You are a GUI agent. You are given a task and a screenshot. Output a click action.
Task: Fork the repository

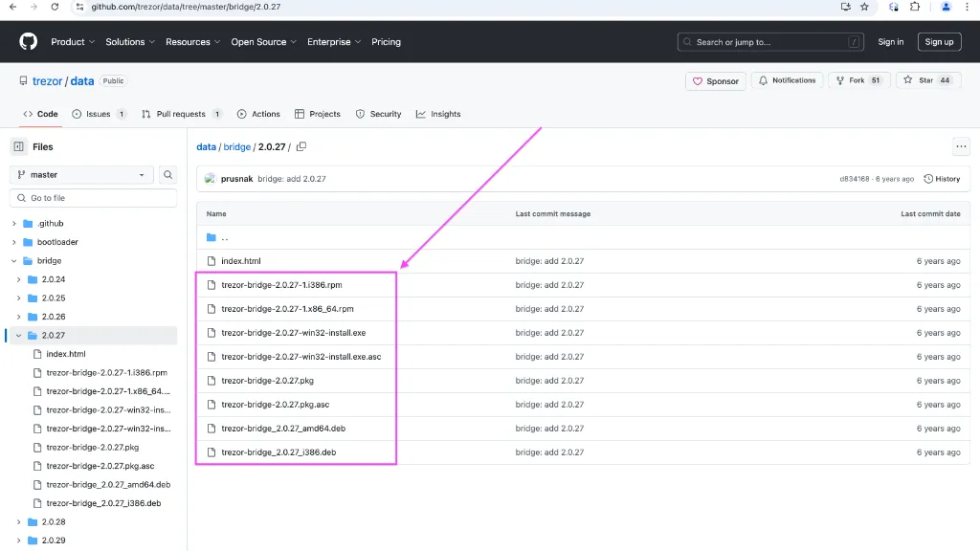click(858, 80)
